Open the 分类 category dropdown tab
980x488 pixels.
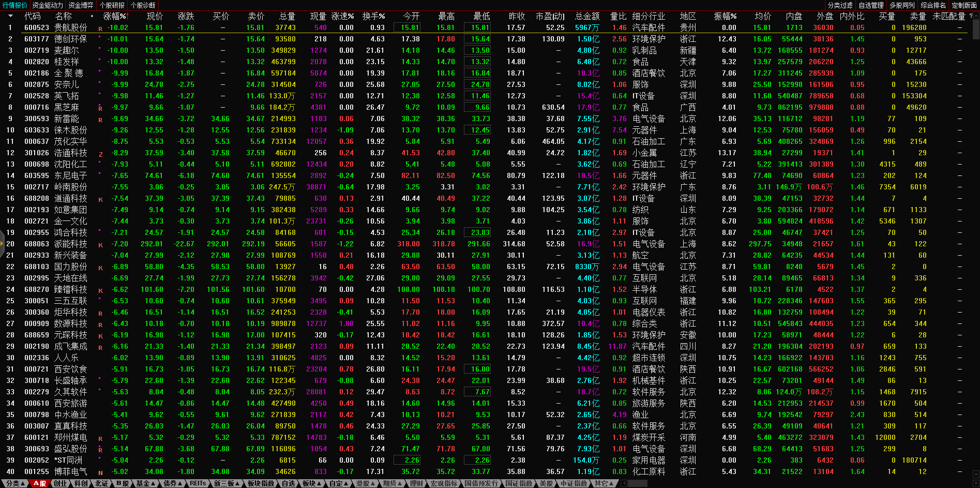click(x=15, y=483)
